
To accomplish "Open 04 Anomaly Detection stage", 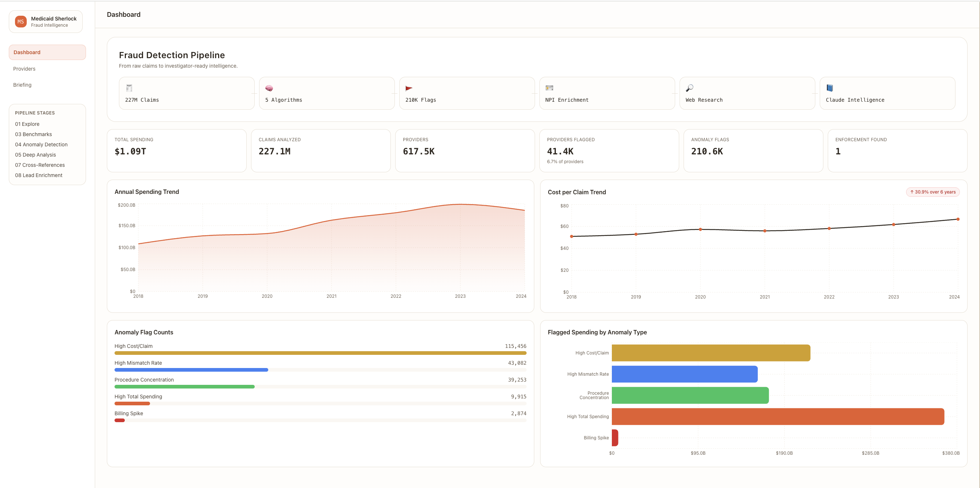I will [41, 144].
